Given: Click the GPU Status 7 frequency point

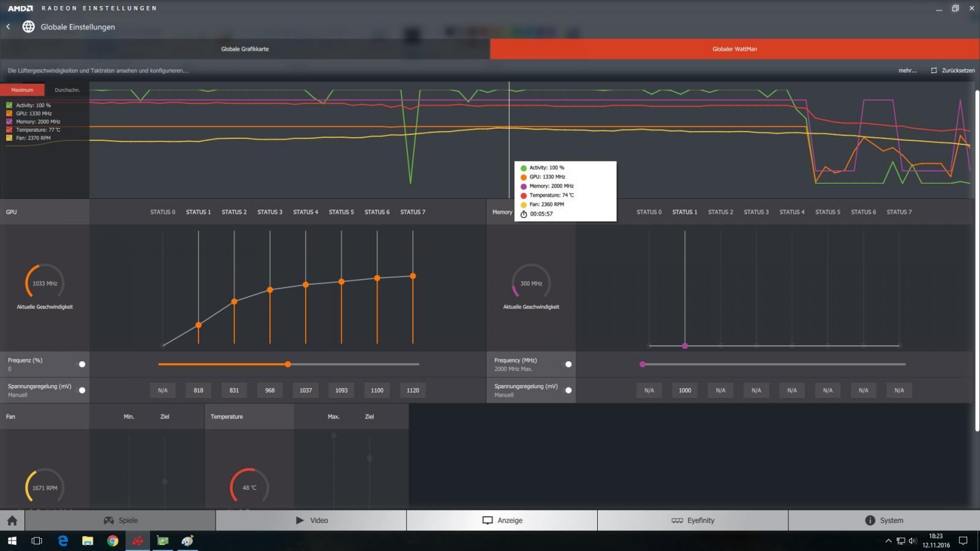Looking at the screenshot, I should (x=413, y=276).
